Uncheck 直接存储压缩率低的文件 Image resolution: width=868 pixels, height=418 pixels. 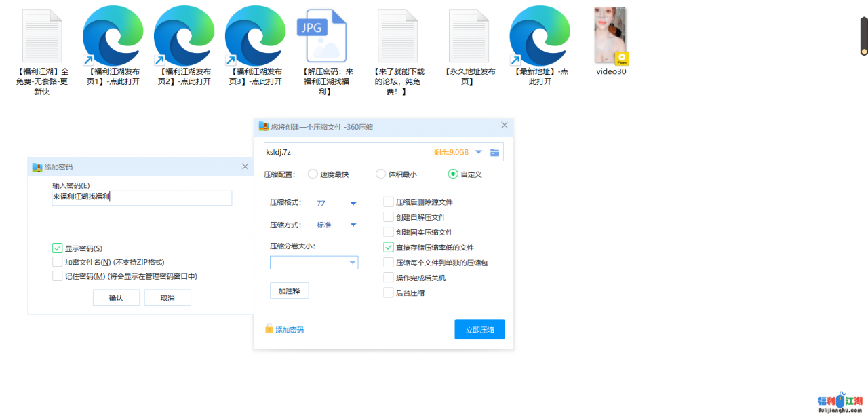click(x=388, y=247)
